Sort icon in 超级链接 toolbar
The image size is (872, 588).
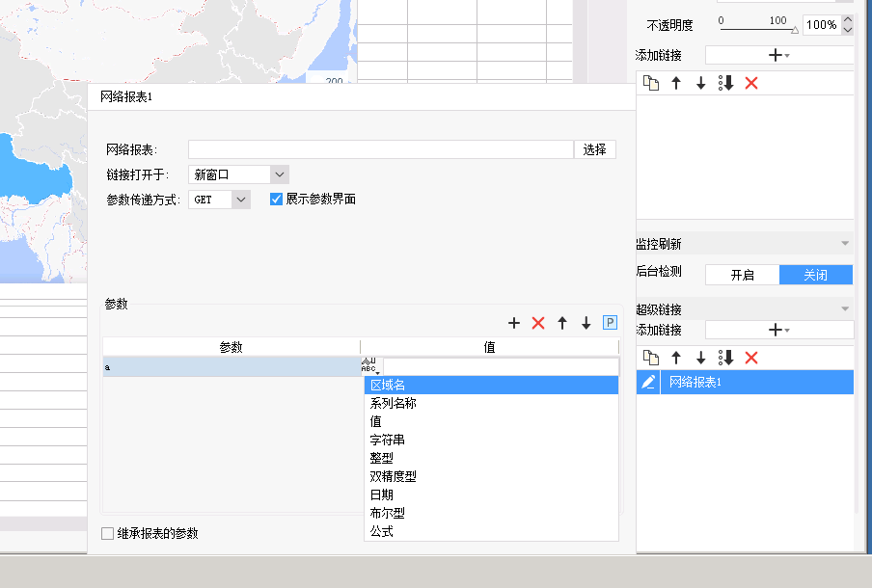[725, 358]
